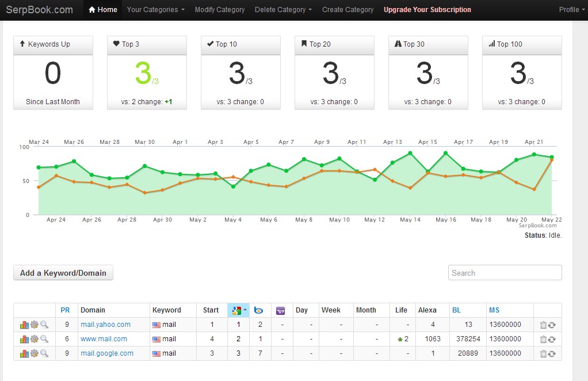Click the US flag in mail.google.com row
Screen dimensions: 588x381
[156, 353]
